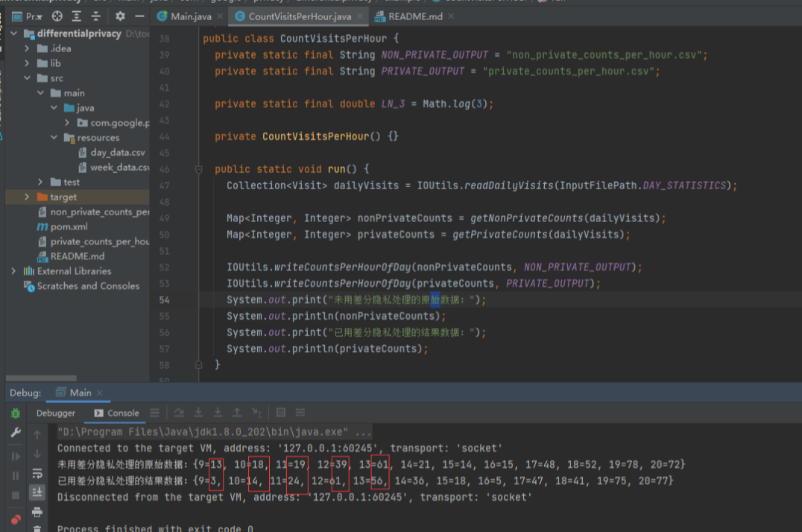Screen dimensions: 802x532
Task: Collapse the resources folder
Action: pyautogui.click(x=54, y=138)
